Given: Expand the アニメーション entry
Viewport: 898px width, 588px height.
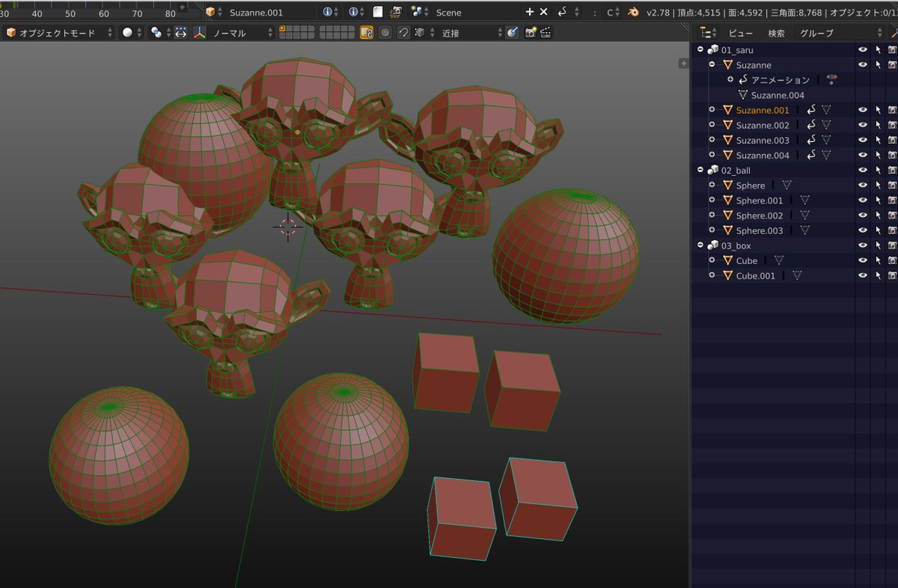Looking at the screenshot, I should [730, 79].
